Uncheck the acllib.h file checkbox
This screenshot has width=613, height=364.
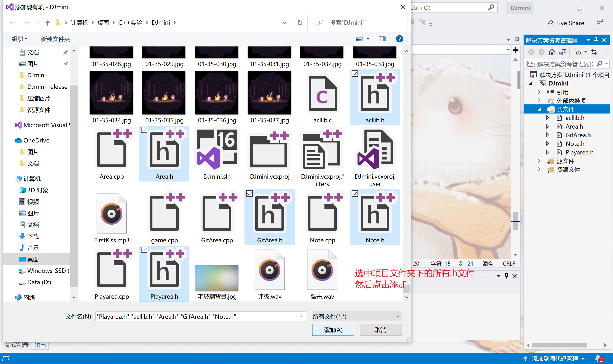click(x=355, y=74)
